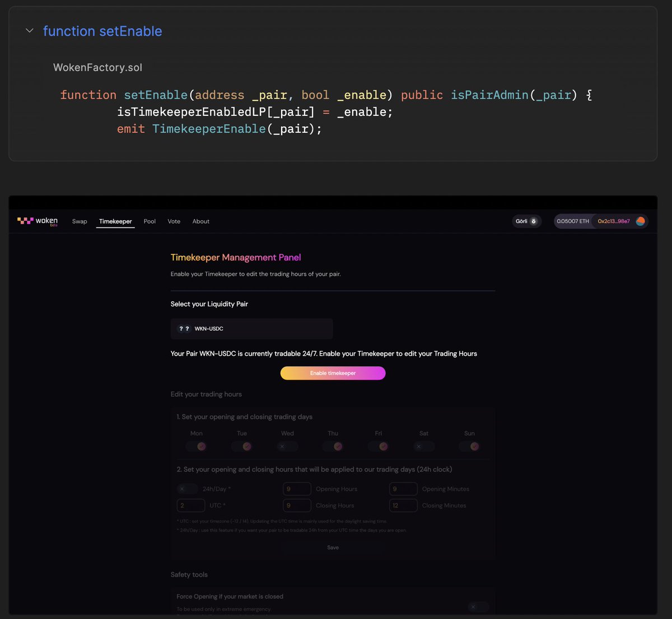The width and height of the screenshot is (672, 619).
Task: Open the Vote tab
Action: [174, 221]
